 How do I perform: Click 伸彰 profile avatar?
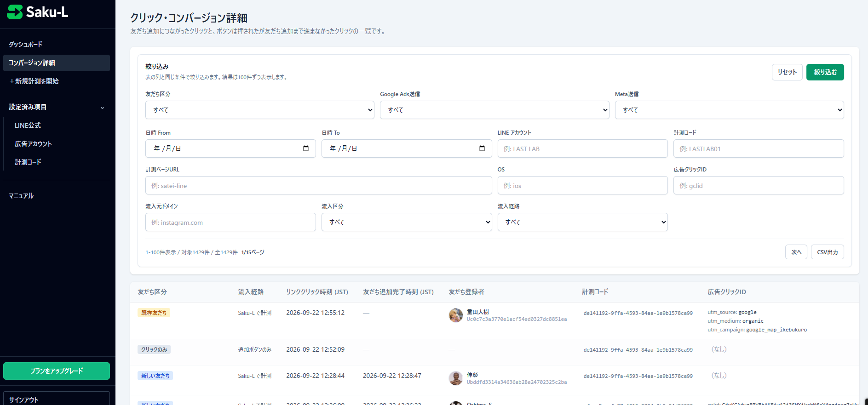coord(456,378)
